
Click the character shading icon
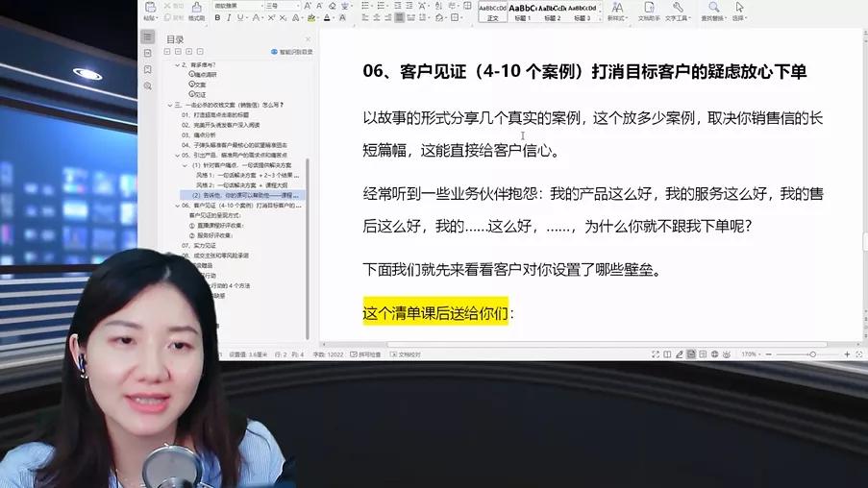click(x=342, y=17)
